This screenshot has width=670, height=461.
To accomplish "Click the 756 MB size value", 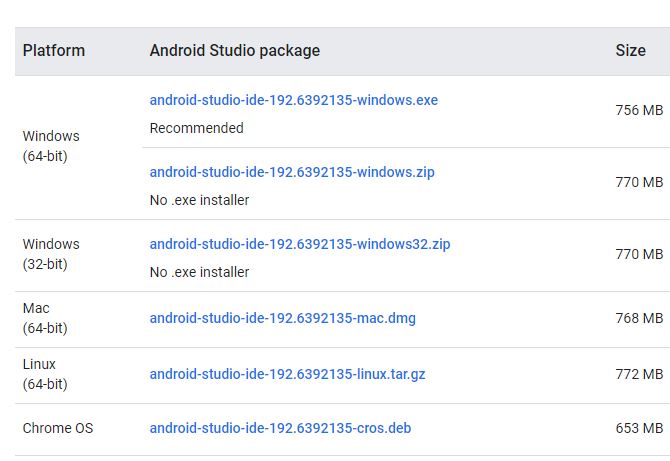I will (639, 110).
